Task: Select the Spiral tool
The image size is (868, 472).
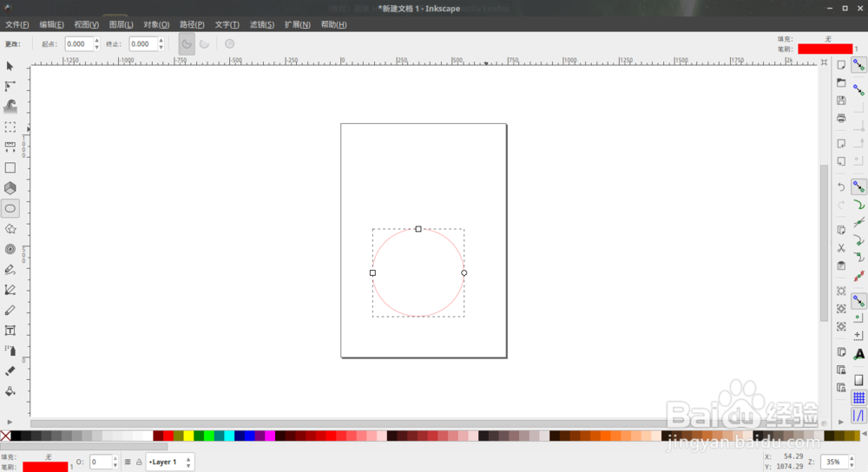Action: pos(10,250)
